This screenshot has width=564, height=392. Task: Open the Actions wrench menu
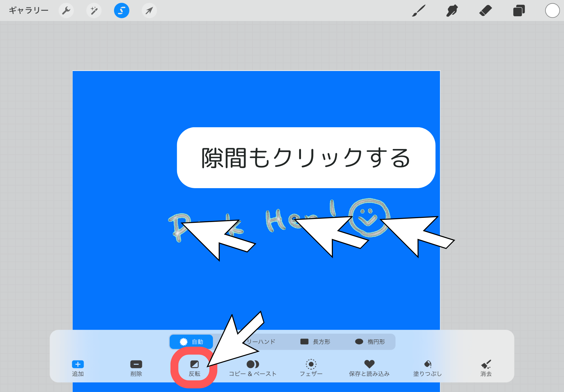click(66, 11)
